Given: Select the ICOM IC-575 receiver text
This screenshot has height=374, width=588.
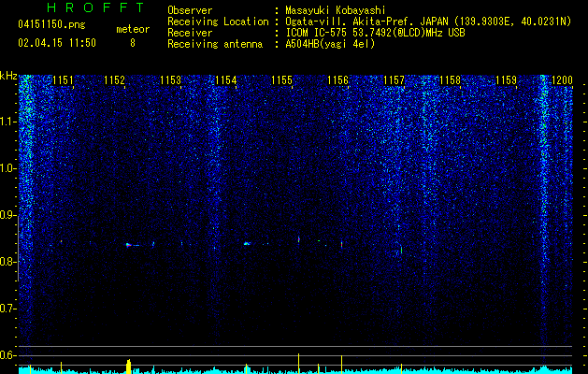Looking at the screenshot, I should pyautogui.click(x=375, y=33).
